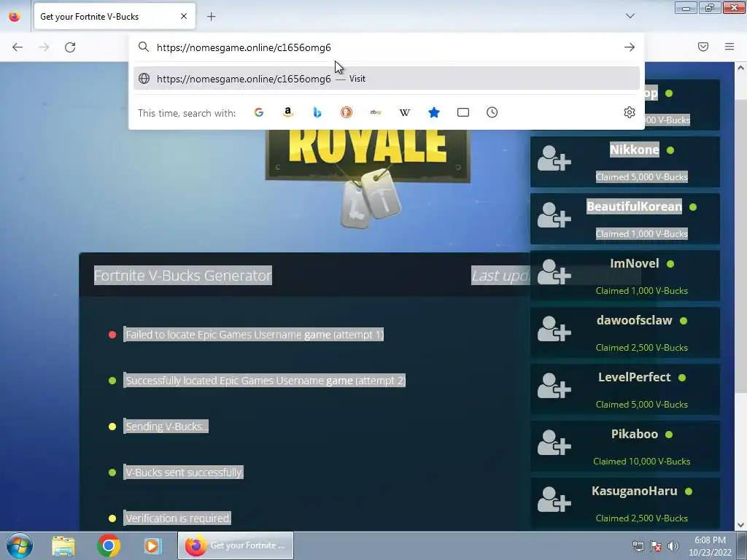
Task: Click the dawoofsclaw username
Action: coord(634,321)
